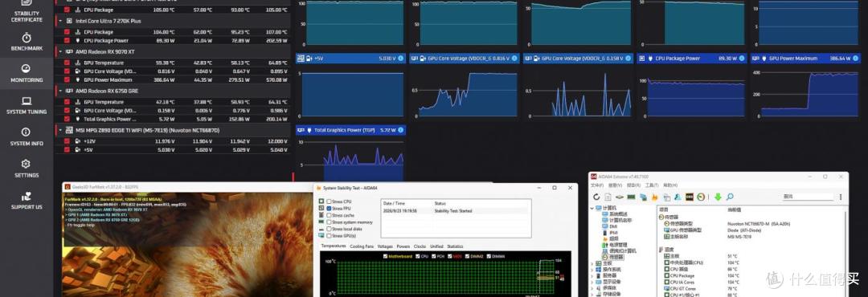The image size is (868, 297).
Task: Click the Refresh icon in AIDA64 Extreme toolbar
Action: coord(596,197)
